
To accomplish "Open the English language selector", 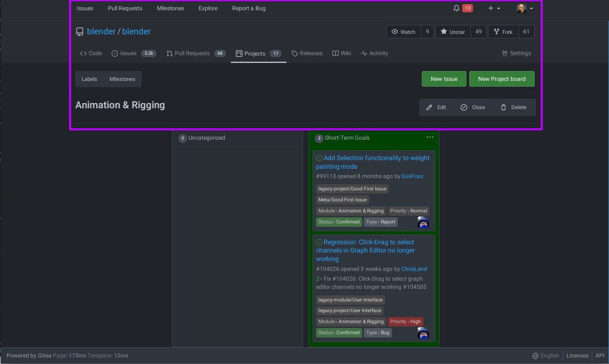I will [546, 355].
